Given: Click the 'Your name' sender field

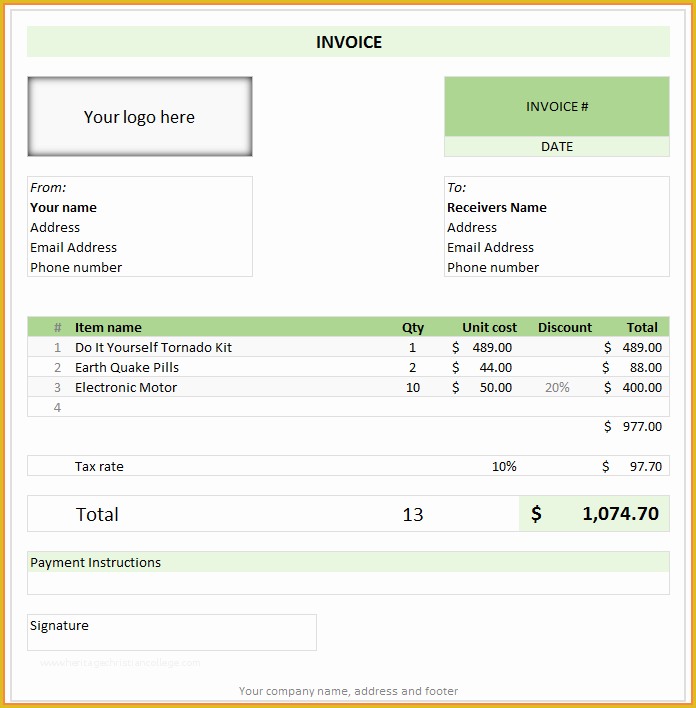Looking at the screenshot, I should (x=63, y=207).
